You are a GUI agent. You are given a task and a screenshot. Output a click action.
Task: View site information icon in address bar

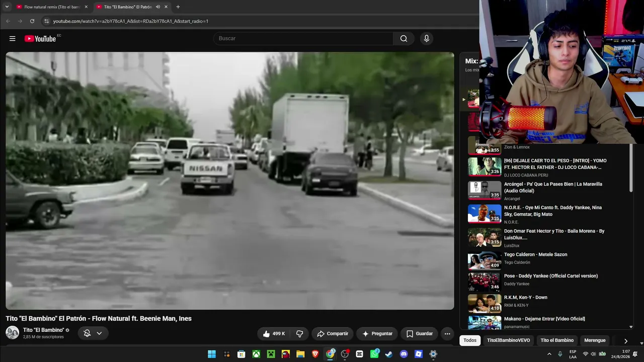tap(46, 21)
